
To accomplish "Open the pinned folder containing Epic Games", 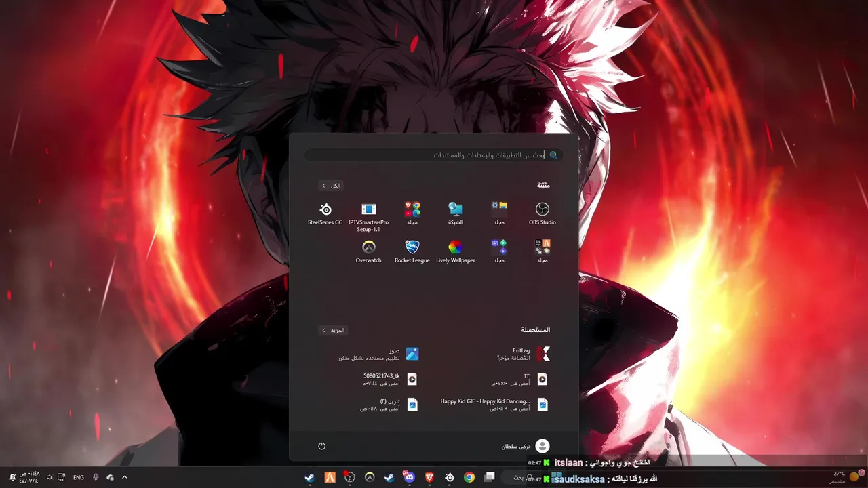I will [x=542, y=251].
